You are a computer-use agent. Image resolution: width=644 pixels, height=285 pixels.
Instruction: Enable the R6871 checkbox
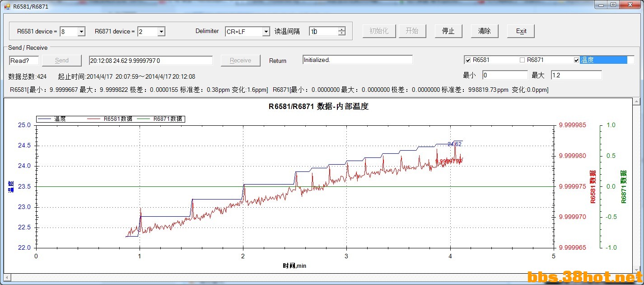point(523,60)
